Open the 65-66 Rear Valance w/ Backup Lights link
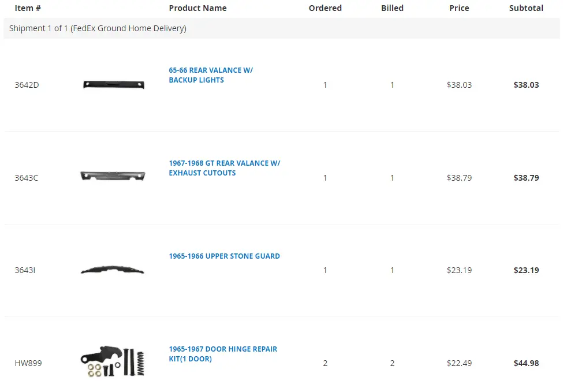This screenshot has height=392, width=563. click(x=211, y=75)
